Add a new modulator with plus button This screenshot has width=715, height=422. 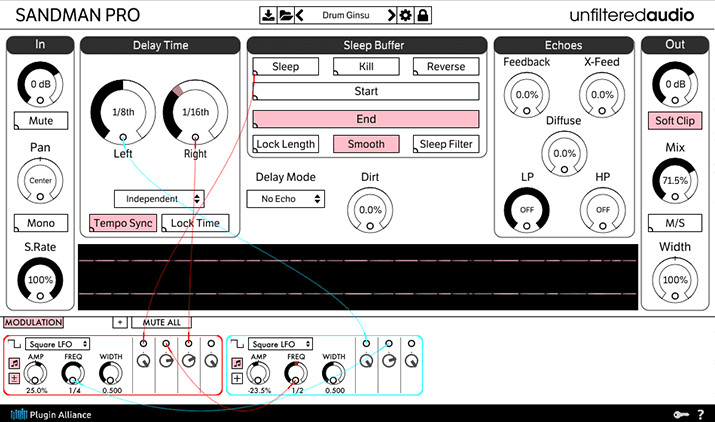coord(120,322)
